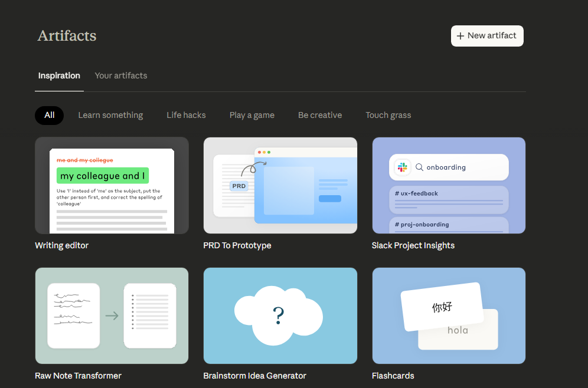
Task: Enable the Life hacks filter
Action: pyautogui.click(x=186, y=115)
